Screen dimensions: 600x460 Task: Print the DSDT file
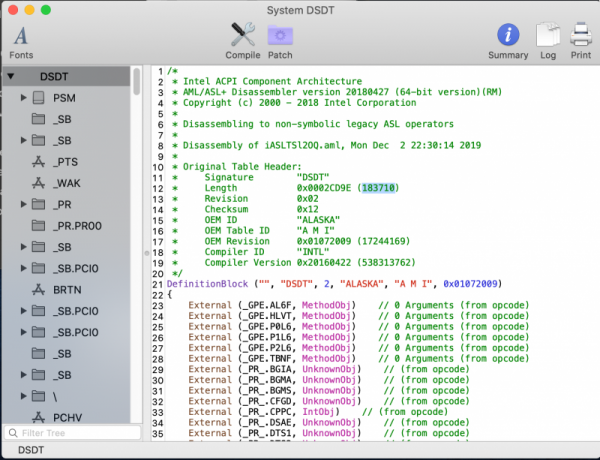point(580,38)
